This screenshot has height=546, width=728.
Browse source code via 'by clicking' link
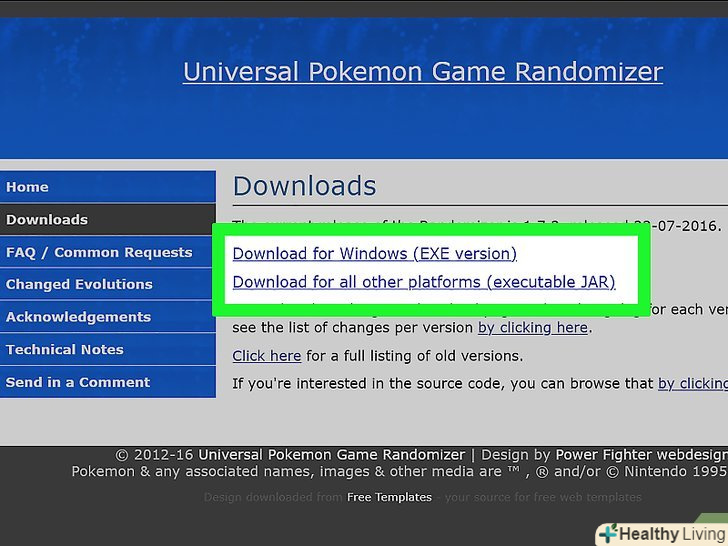[x=693, y=384]
